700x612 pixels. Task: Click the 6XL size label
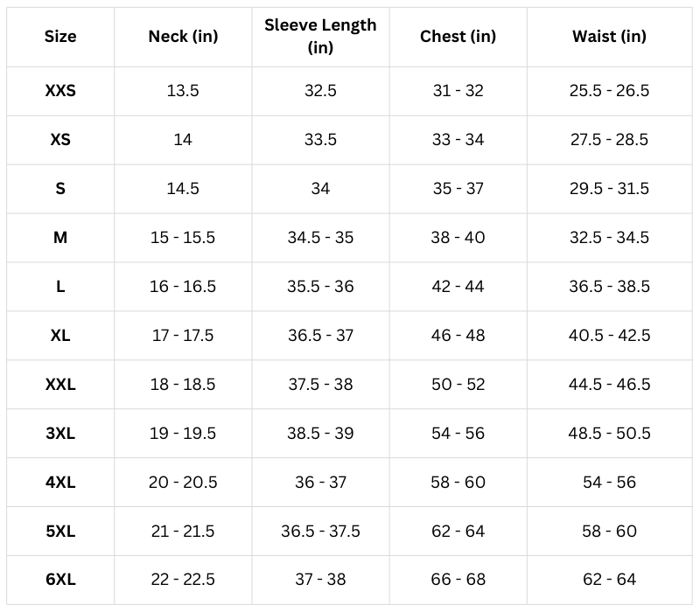point(60,580)
